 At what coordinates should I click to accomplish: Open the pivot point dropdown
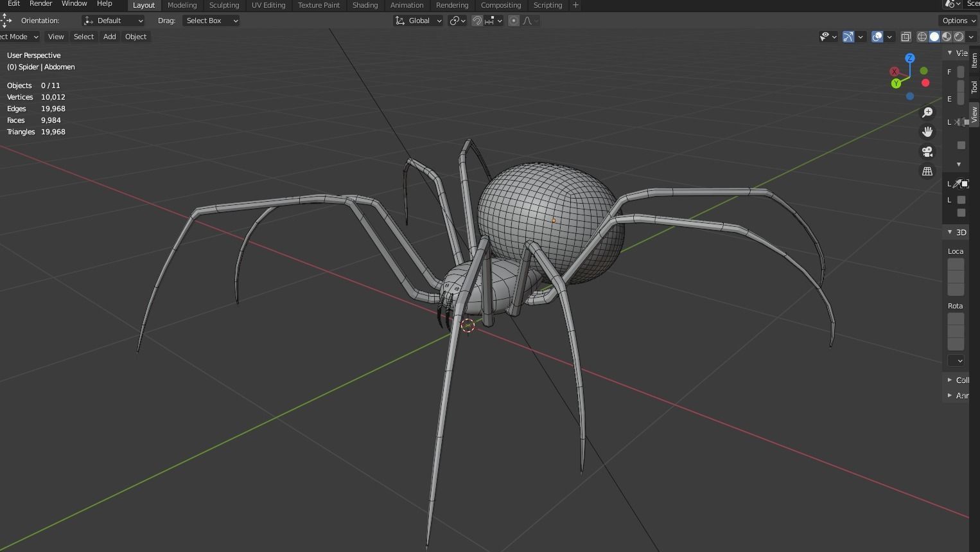pos(457,21)
